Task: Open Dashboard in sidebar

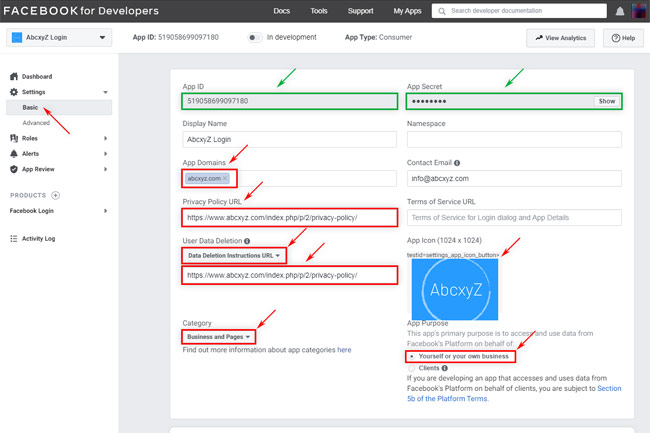Action: (37, 77)
